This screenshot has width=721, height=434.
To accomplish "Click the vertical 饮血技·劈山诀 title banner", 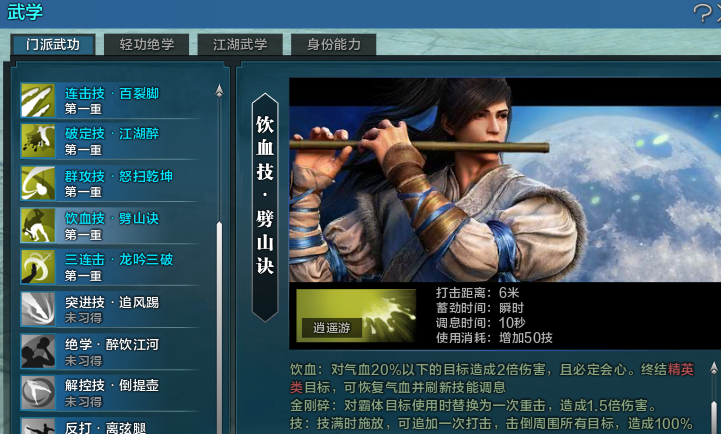I will 265,207.
